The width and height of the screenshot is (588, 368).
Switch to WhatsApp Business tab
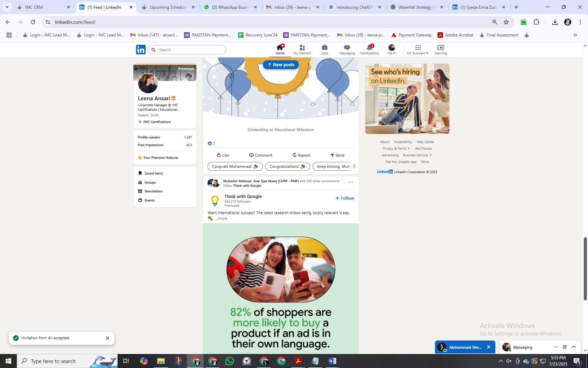coord(230,7)
